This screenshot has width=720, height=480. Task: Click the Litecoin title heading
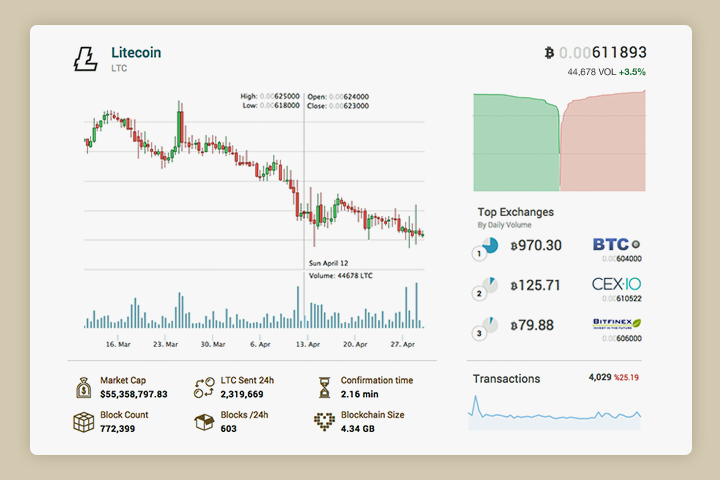click(136, 52)
